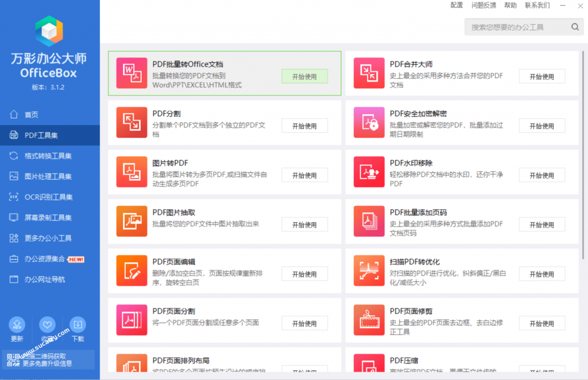
Task: Open the PDF图片抽取 tool icon
Action: (x=131, y=221)
